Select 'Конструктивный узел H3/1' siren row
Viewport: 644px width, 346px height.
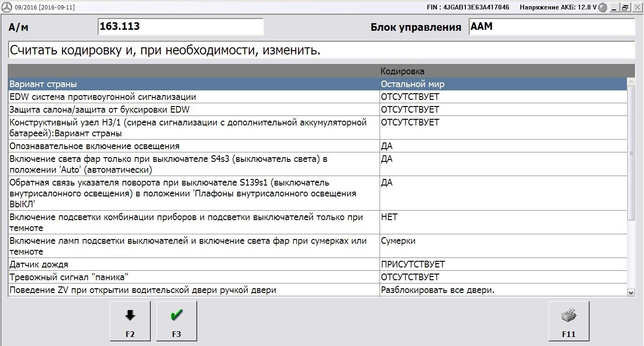(x=317, y=128)
